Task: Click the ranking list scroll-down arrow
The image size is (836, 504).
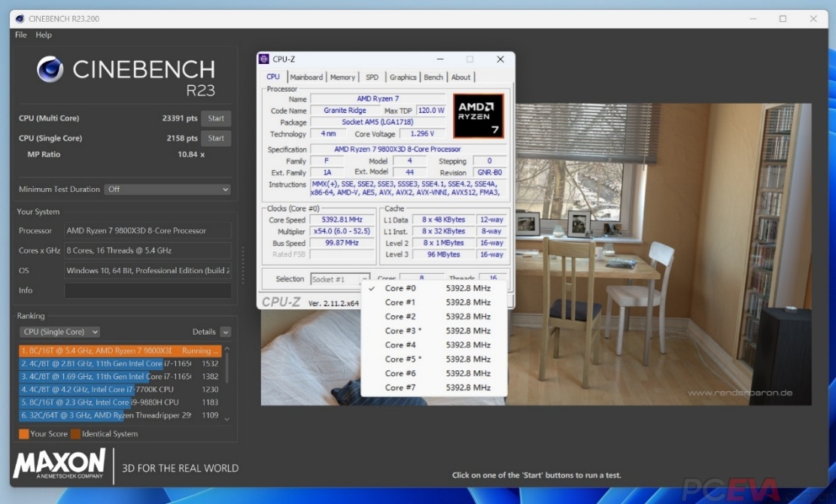Action: 227,418
